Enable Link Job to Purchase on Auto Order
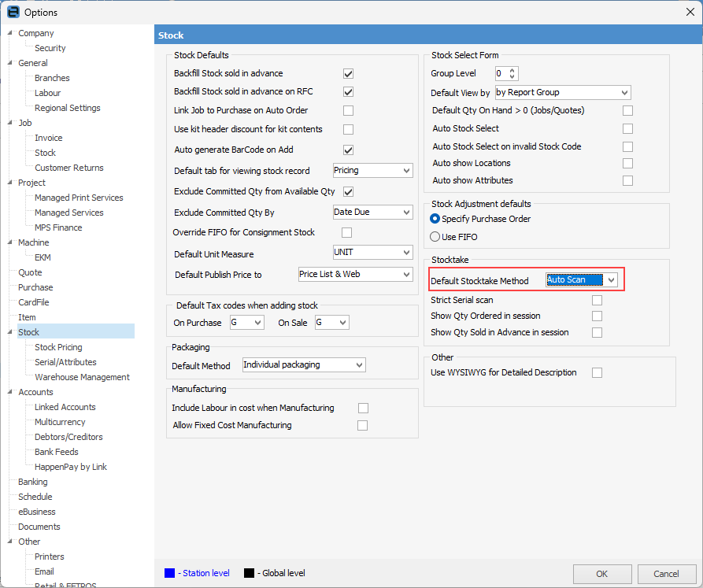The height and width of the screenshot is (588, 703). 348,110
